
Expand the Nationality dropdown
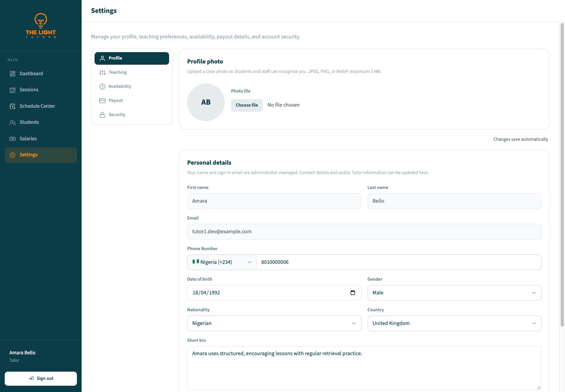click(x=274, y=323)
